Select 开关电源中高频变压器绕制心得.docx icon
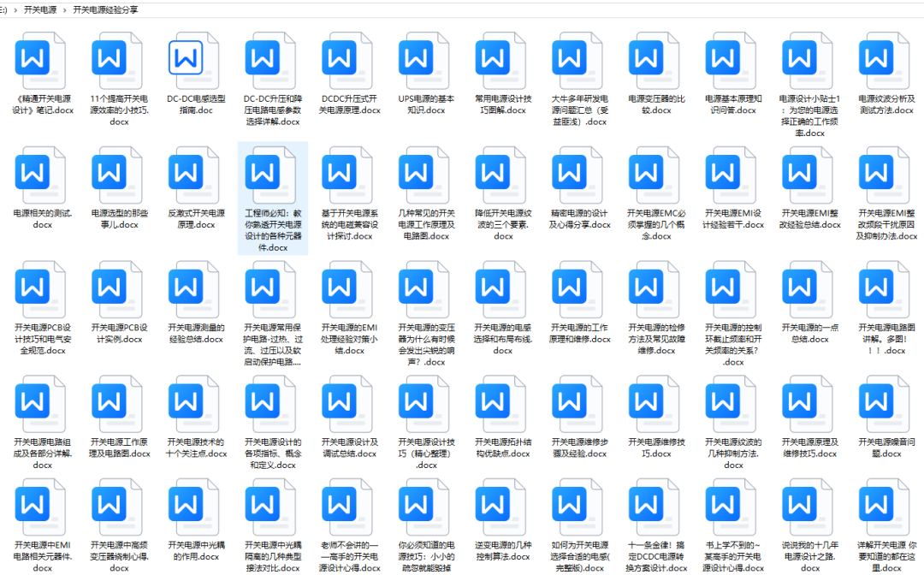This screenshot has height=575, width=924. click(x=116, y=507)
